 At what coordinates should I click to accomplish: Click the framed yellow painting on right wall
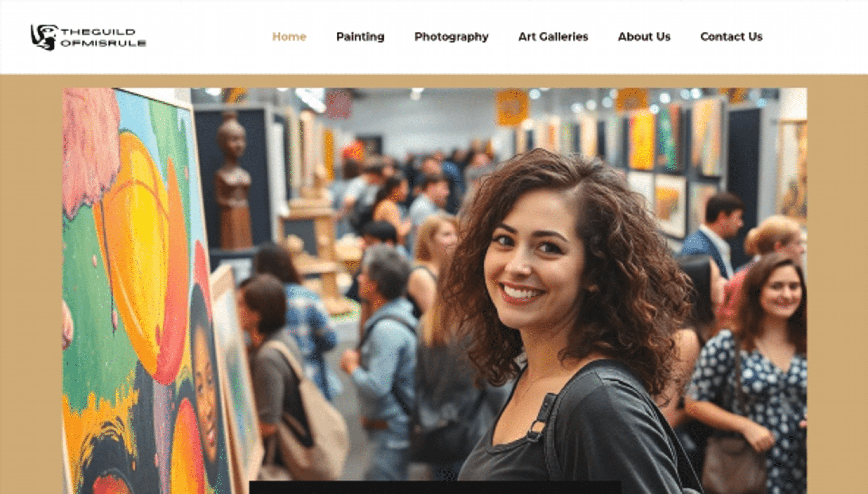tap(642, 140)
